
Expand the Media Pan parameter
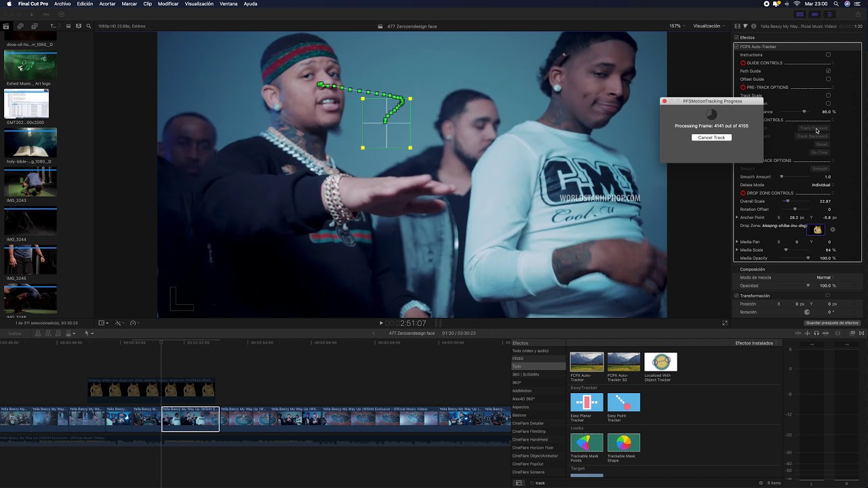click(737, 242)
